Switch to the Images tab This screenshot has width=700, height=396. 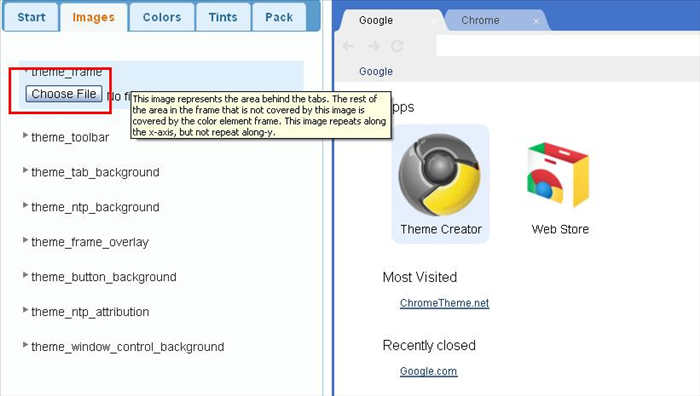coord(94,17)
